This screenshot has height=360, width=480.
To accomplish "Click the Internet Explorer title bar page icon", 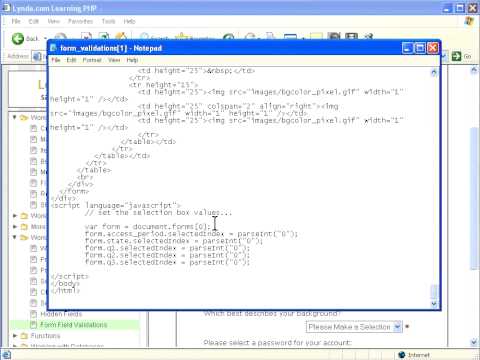I will coord(6,8).
